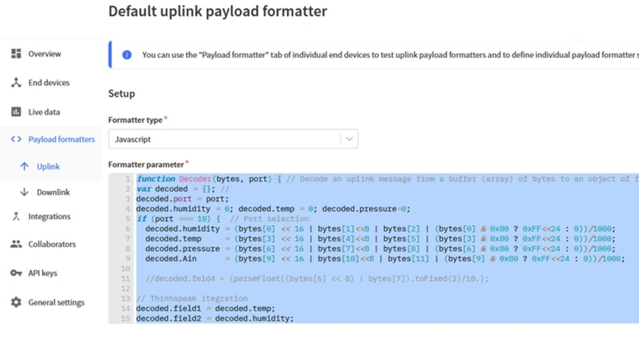Click the Live data chart icon
Image resolution: width=639 pixels, height=364 pixels.
[16, 112]
